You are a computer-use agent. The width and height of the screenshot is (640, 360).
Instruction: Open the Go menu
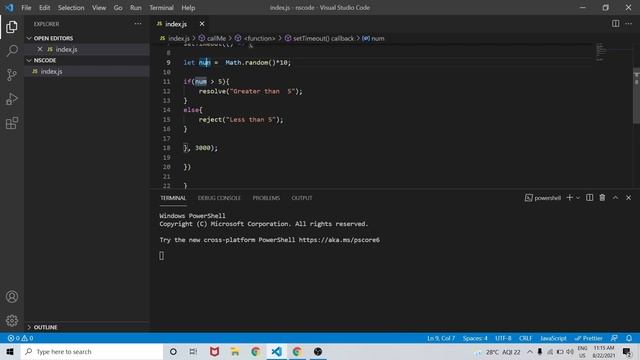(x=118, y=8)
